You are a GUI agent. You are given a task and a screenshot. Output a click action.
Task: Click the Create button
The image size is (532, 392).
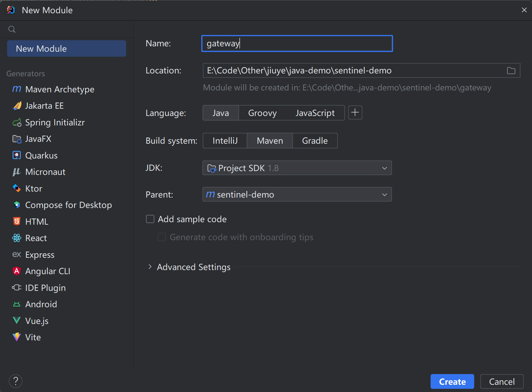452,382
